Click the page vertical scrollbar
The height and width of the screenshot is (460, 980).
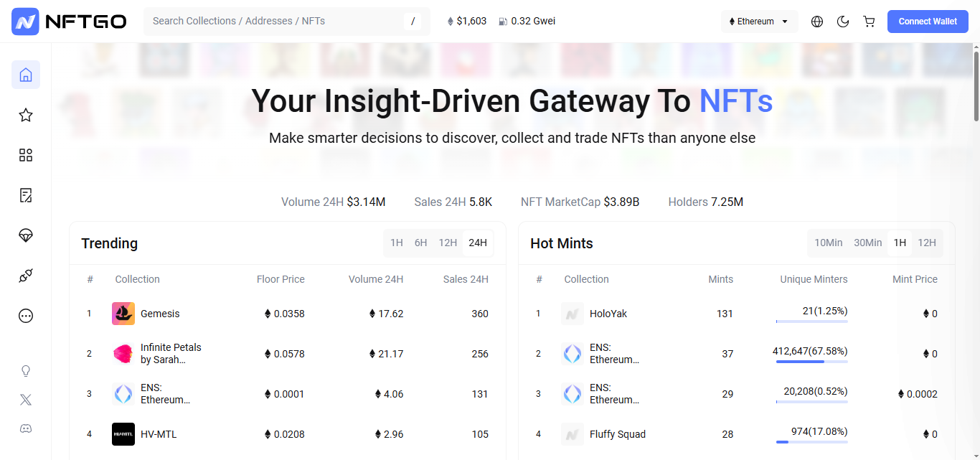pos(976,86)
